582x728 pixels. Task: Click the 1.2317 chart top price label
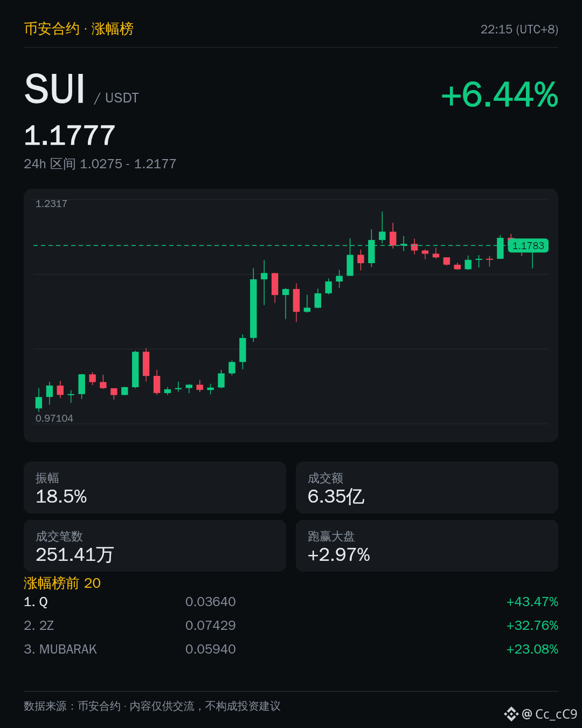click(51, 204)
